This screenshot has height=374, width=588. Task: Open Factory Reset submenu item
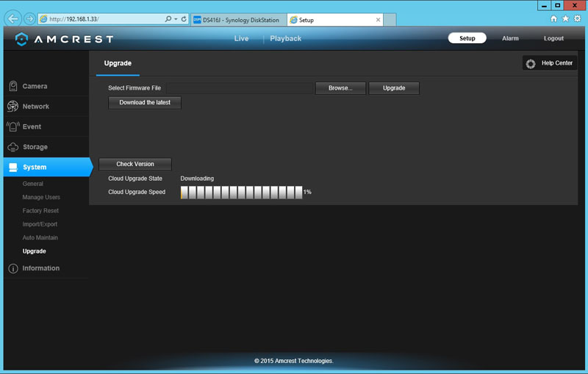tap(40, 211)
